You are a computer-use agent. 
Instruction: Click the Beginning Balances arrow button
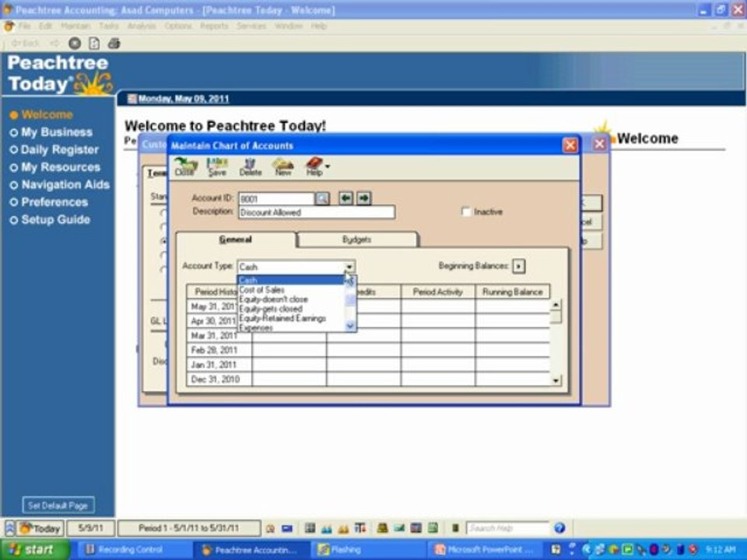519,266
